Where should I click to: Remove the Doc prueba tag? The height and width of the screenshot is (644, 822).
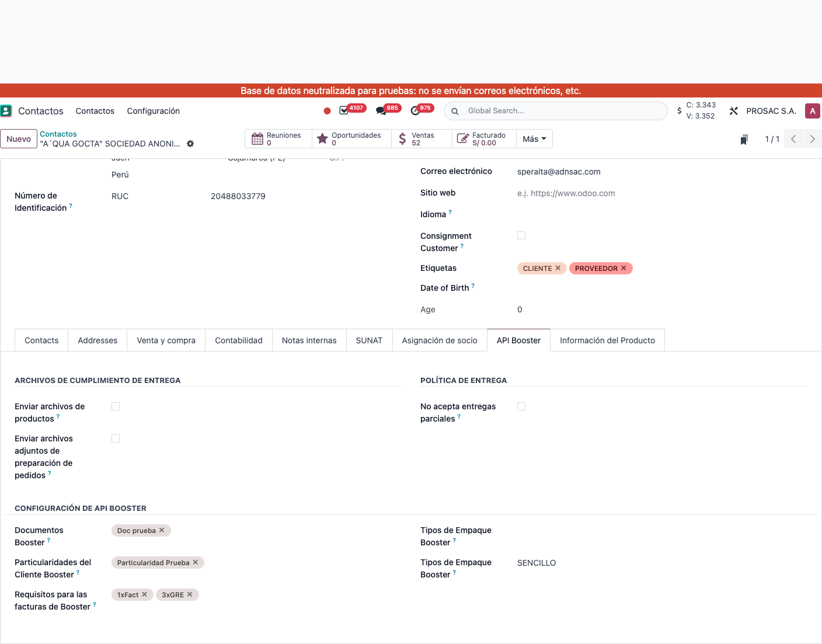pyautogui.click(x=162, y=530)
